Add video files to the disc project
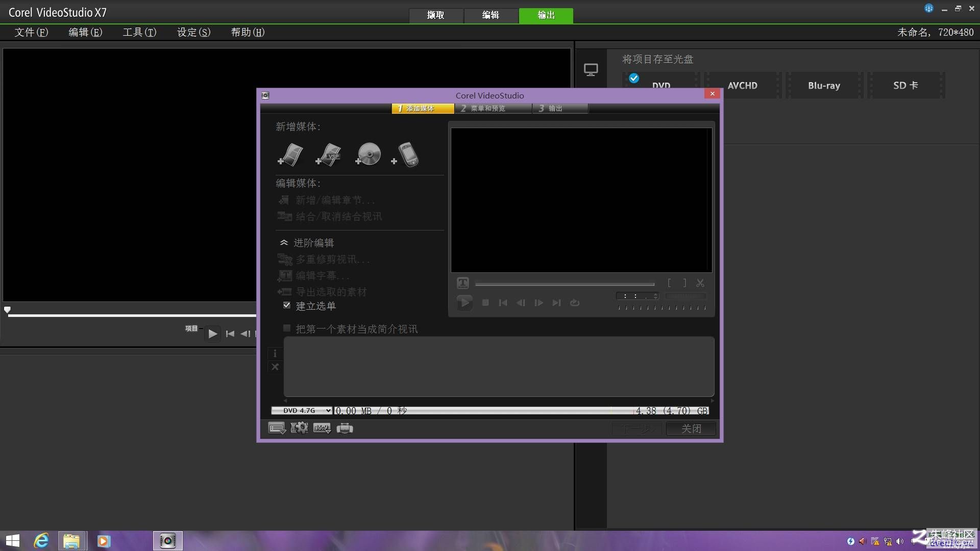 click(290, 155)
